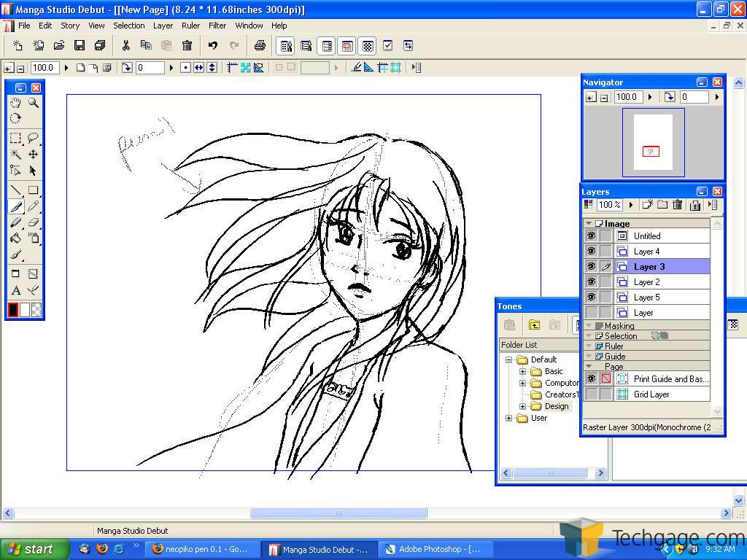This screenshot has height=560, width=747.
Task: Click the Delete Layer trash icon in Layers panel
Action: [x=678, y=205]
